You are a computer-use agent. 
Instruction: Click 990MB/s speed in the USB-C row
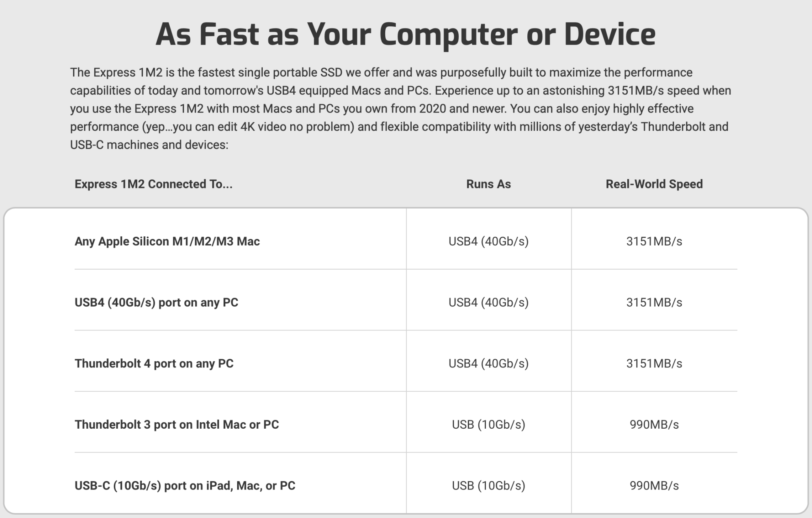(654, 486)
